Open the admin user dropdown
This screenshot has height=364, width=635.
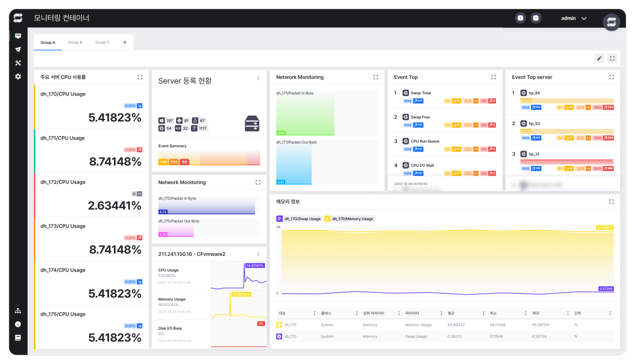[573, 18]
